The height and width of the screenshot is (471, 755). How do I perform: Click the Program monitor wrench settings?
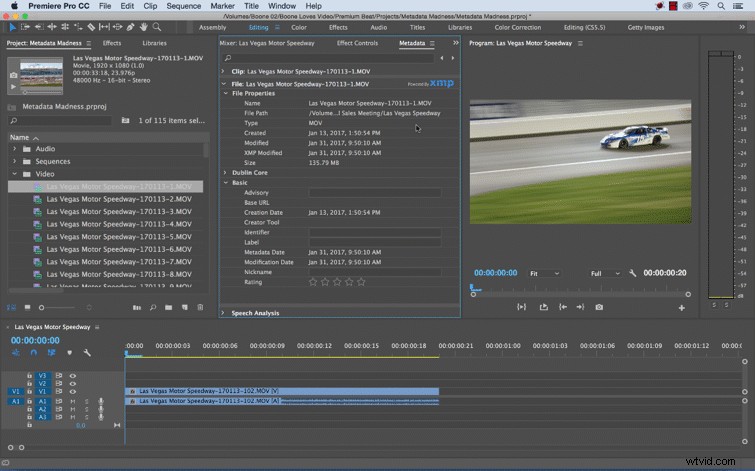click(x=633, y=273)
